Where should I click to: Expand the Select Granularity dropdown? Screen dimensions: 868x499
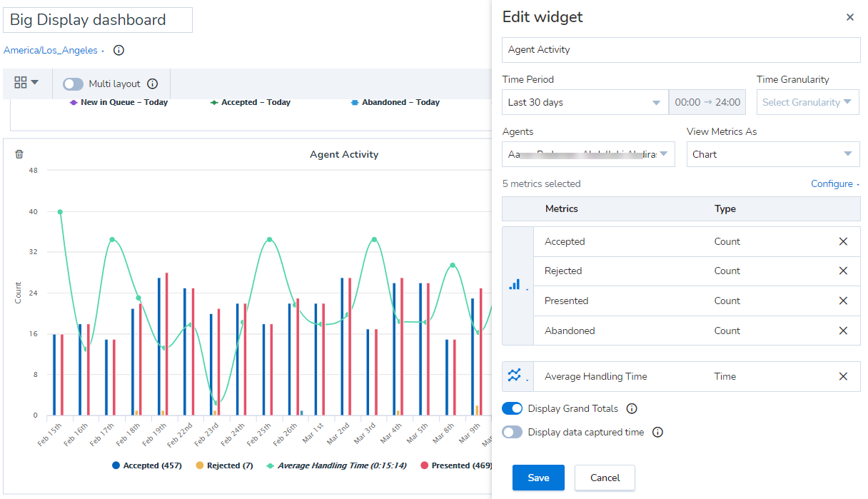click(807, 102)
